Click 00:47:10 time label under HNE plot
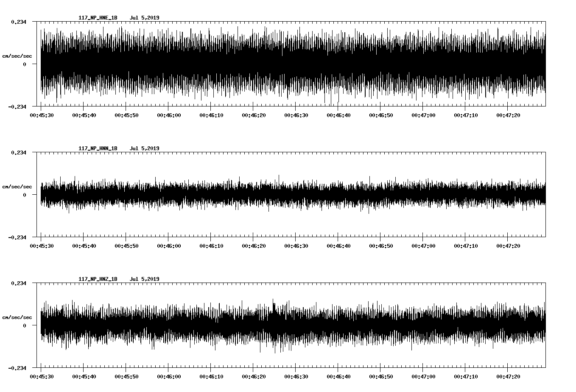 click(466, 115)
